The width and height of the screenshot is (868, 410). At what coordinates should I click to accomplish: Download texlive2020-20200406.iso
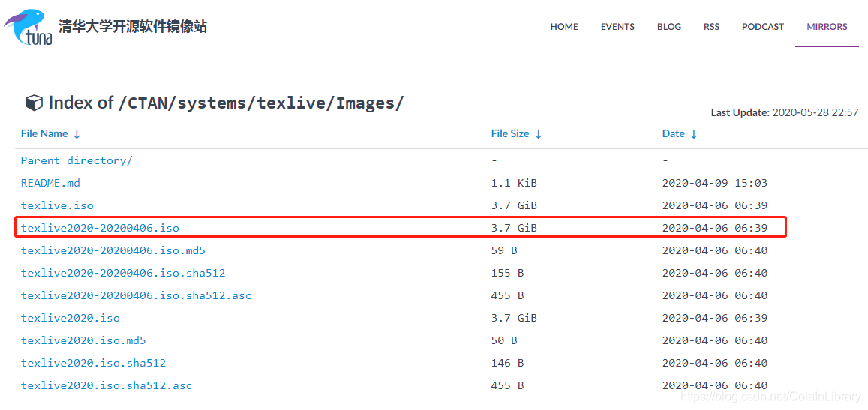(x=101, y=228)
